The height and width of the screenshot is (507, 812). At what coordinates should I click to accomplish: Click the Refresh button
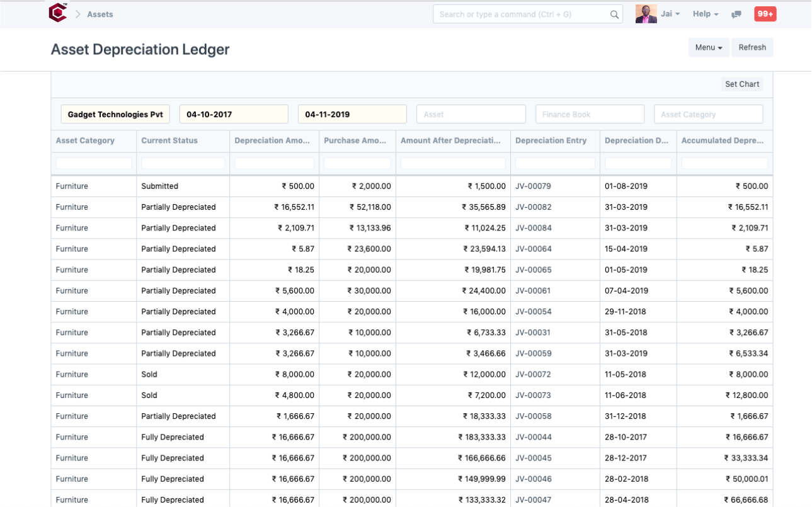(752, 47)
